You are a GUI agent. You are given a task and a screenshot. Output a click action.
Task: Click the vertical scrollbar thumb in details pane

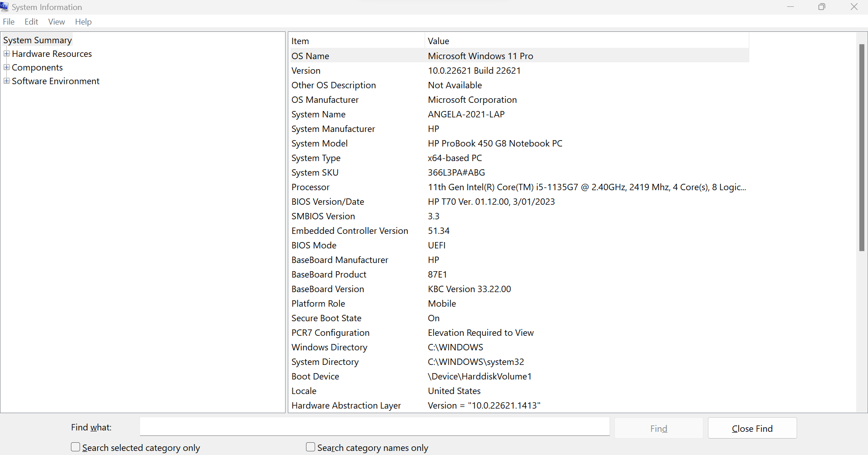pyautogui.click(x=862, y=147)
